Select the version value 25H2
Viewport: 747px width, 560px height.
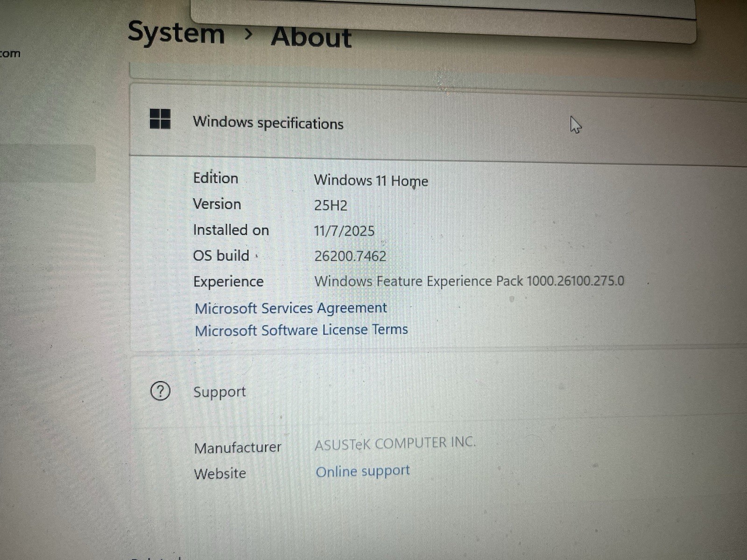(x=331, y=205)
